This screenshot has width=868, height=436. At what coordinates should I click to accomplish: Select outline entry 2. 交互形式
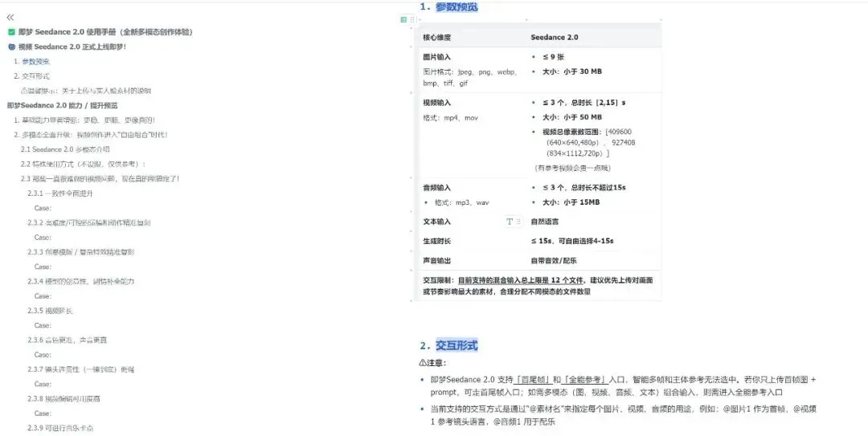(32, 76)
